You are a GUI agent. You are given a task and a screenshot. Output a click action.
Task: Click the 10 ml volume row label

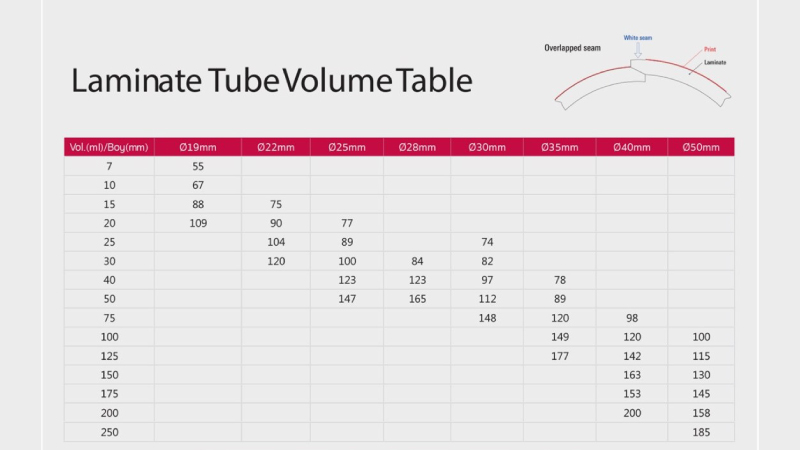(x=109, y=185)
